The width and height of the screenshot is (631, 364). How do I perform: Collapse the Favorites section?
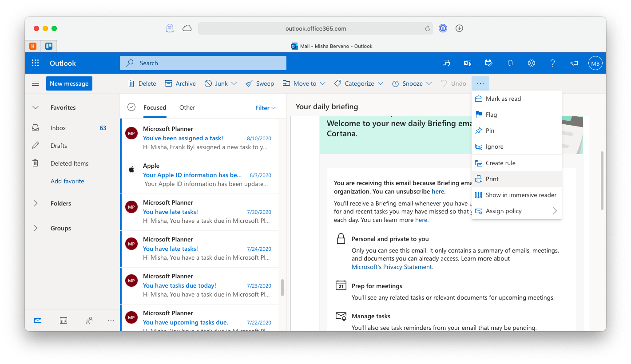[x=36, y=107]
